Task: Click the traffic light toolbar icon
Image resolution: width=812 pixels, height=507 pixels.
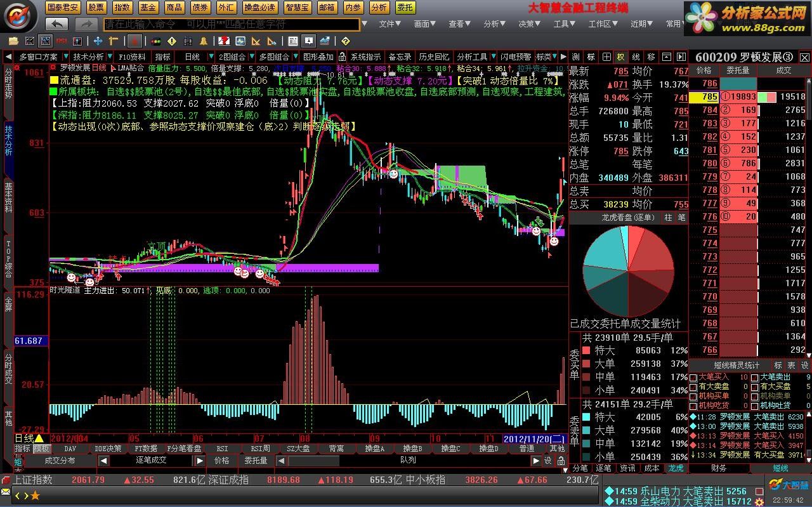Action: (x=155, y=41)
